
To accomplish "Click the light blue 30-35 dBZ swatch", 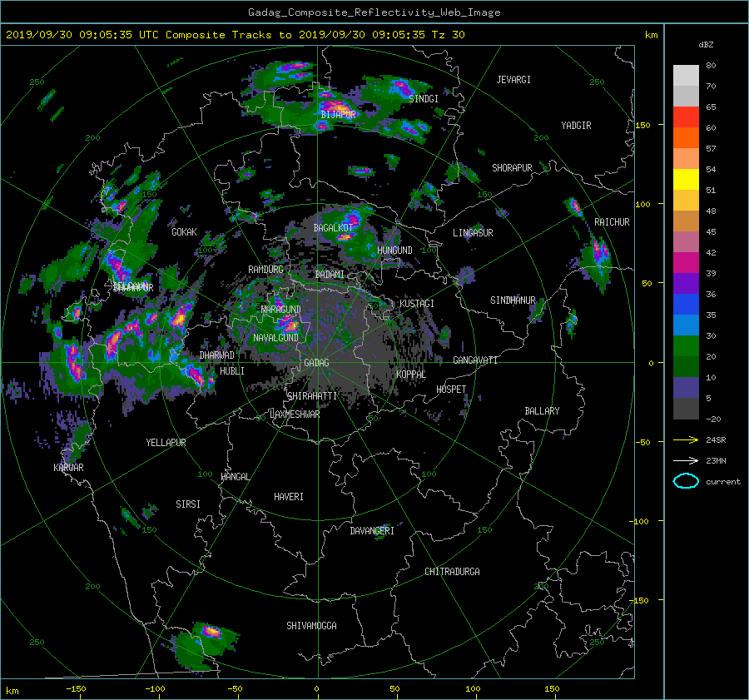I will [686, 325].
